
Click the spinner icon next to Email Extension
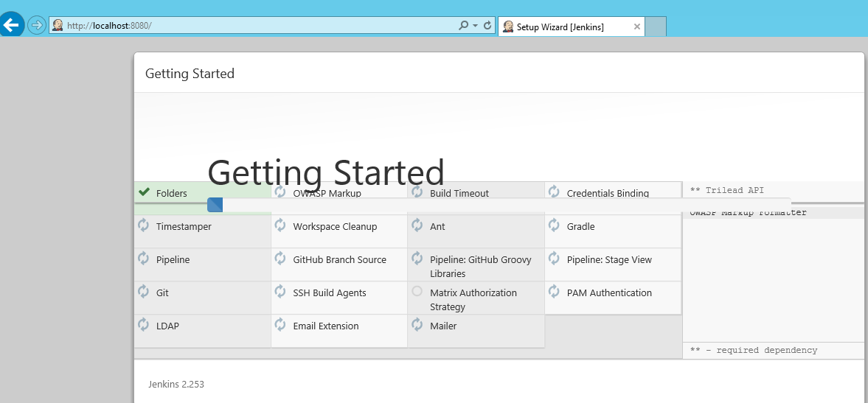280,324
